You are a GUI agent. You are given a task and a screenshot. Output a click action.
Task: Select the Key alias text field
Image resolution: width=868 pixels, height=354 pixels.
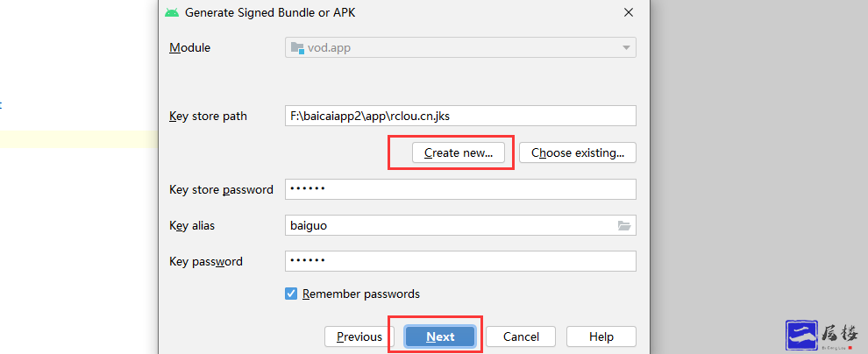(447, 225)
